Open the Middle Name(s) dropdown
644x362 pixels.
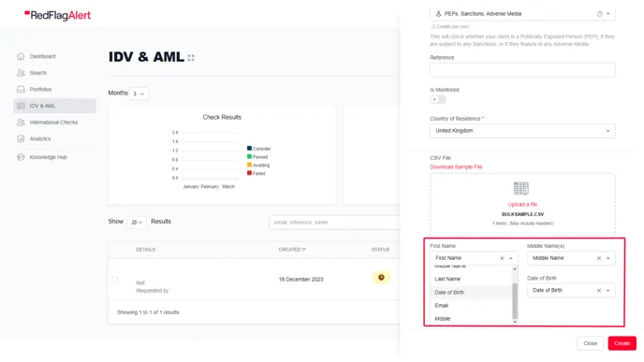607,258
